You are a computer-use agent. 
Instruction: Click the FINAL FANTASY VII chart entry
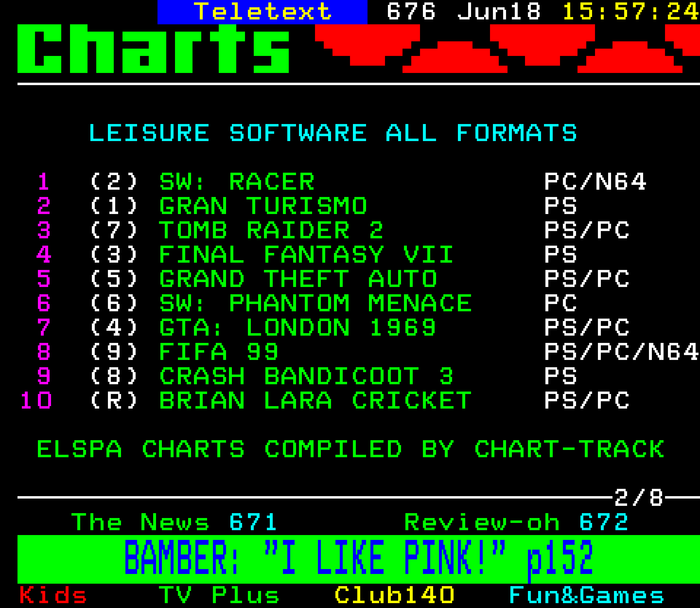306,254
